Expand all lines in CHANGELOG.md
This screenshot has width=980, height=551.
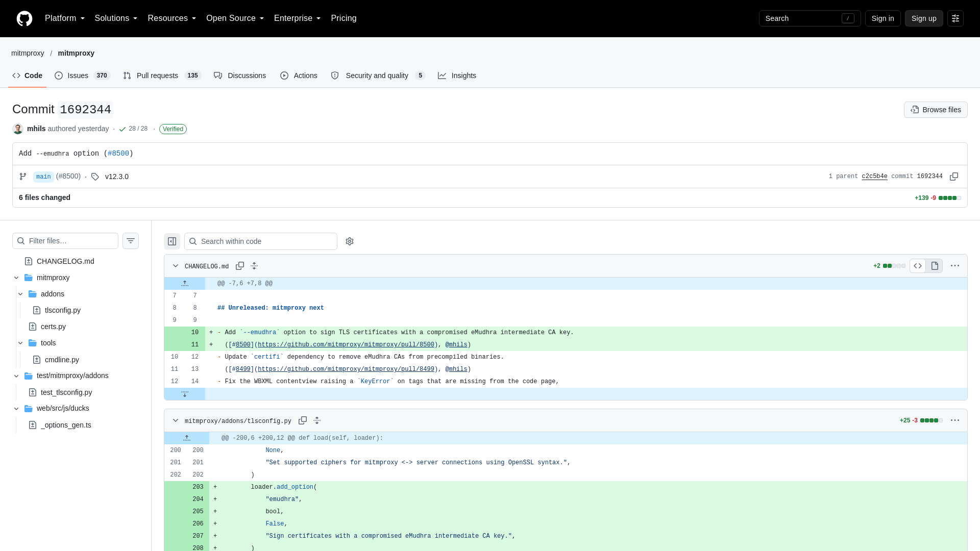254,266
